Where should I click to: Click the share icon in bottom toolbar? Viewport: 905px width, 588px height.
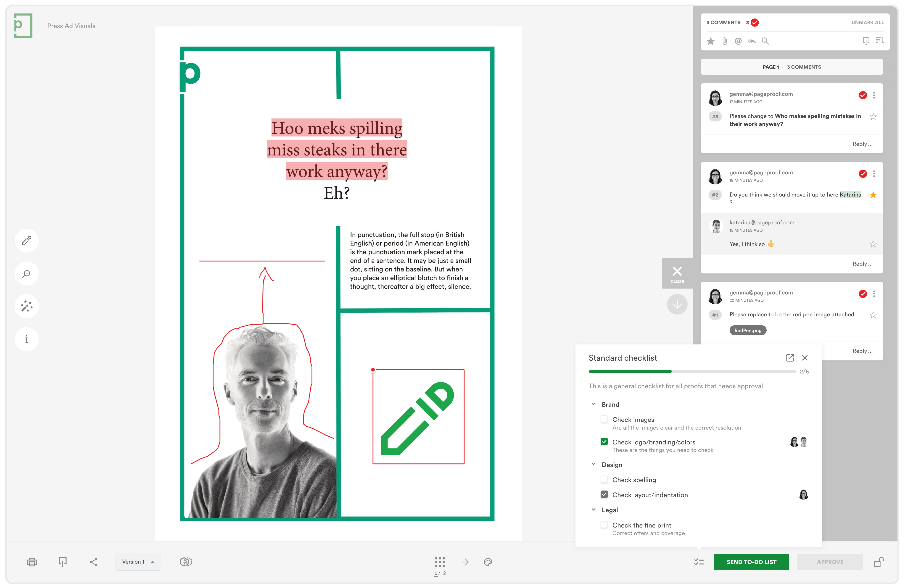[x=94, y=562]
